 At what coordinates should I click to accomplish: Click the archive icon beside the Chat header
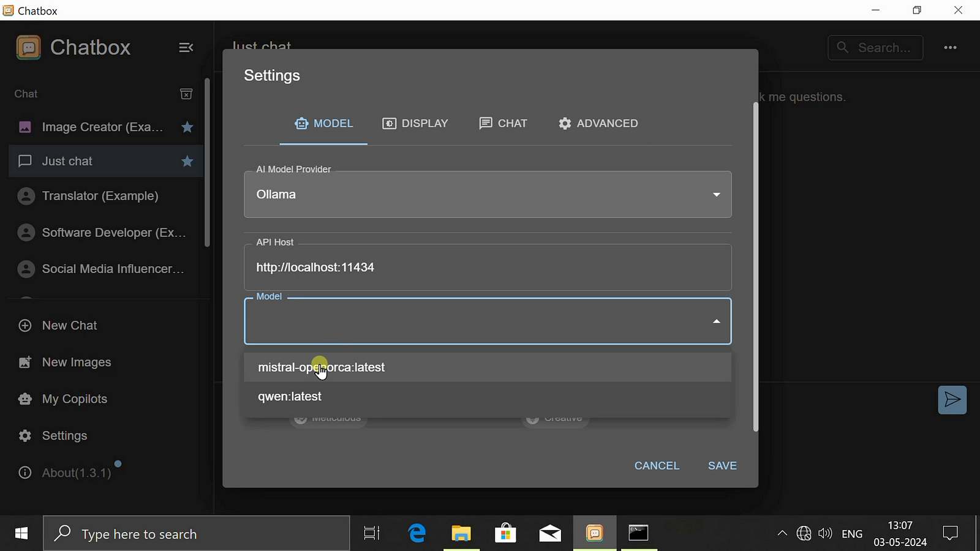[186, 94]
